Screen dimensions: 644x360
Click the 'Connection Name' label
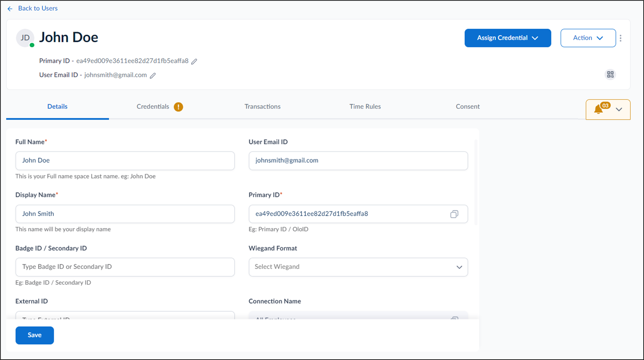(275, 301)
